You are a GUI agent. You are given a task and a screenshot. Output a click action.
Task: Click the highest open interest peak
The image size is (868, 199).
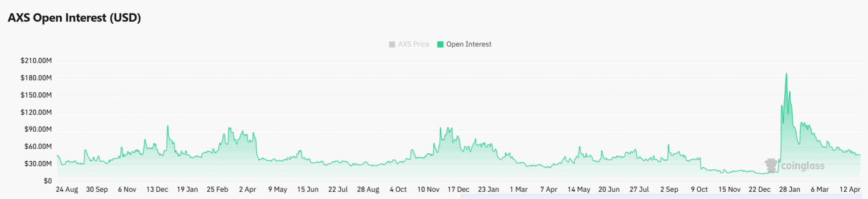(786, 74)
